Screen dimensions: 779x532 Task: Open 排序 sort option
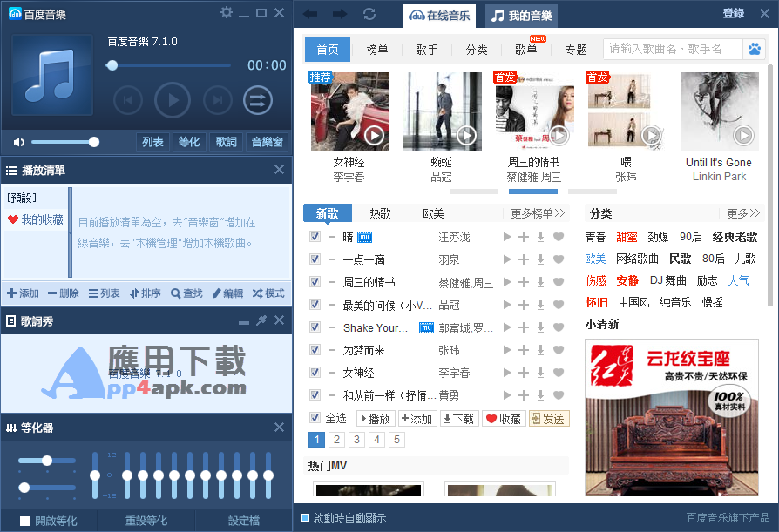pyautogui.click(x=145, y=293)
